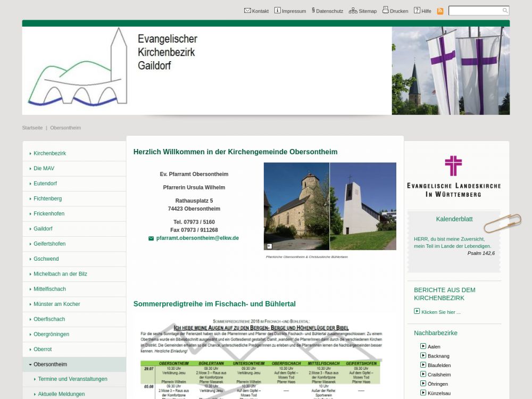The height and width of the screenshot is (399, 532).
Task: Click the Landeskirche Württemberg cross logo
Action: click(x=453, y=166)
